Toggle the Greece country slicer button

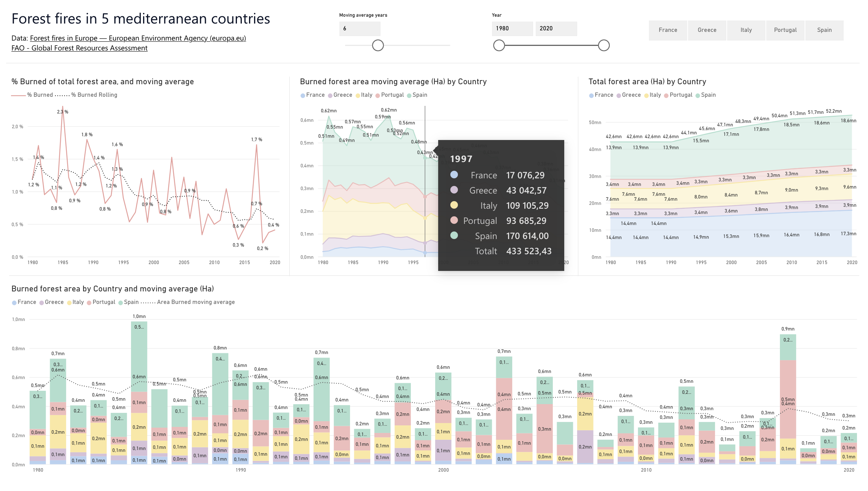[707, 30]
